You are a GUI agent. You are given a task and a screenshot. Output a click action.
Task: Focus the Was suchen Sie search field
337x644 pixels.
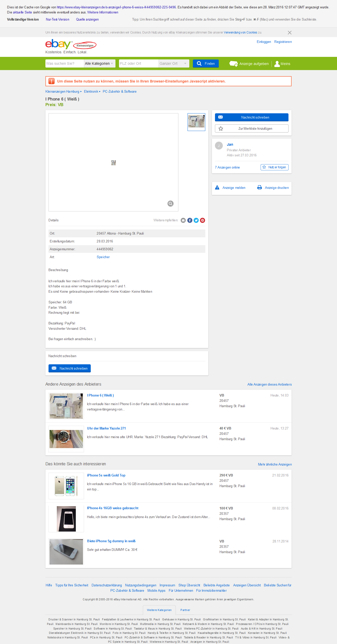coord(65,63)
